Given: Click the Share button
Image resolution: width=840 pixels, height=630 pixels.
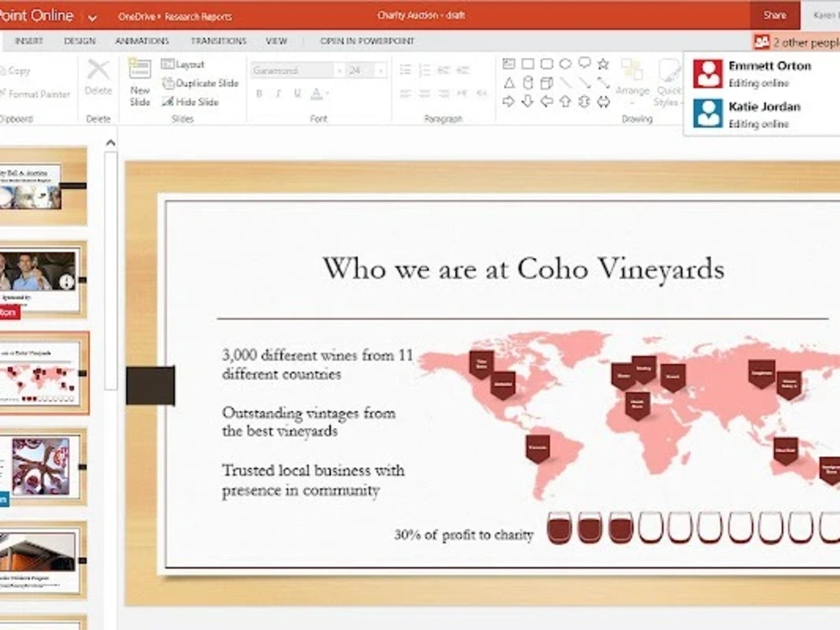Looking at the screenshot, I should click(774, 15).
